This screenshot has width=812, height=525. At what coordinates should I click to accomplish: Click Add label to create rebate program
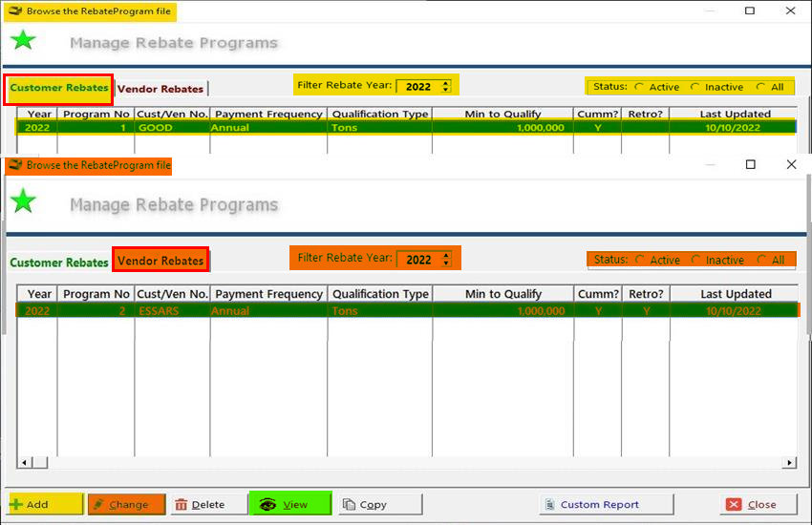pyautogui.click(x=37, y=504)
